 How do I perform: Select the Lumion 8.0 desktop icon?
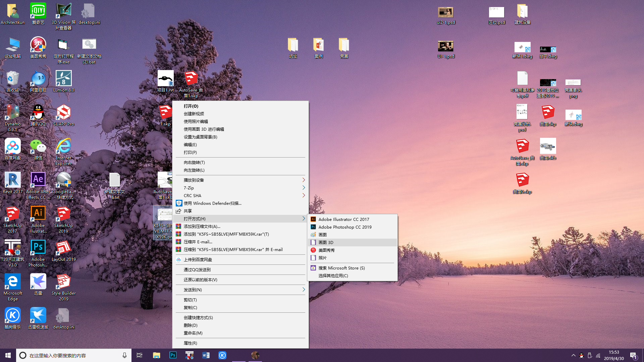pyautogui.click(x=63, y=82)
